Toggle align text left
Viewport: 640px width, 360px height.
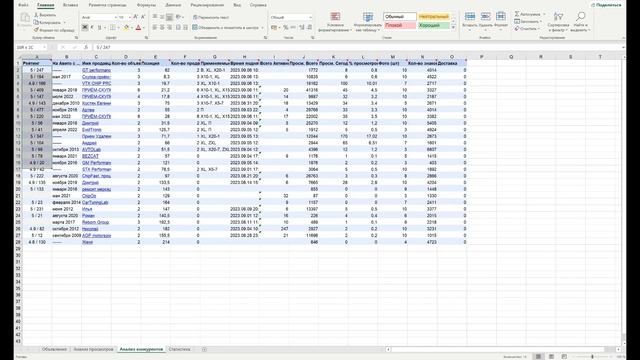pos(155,27)
